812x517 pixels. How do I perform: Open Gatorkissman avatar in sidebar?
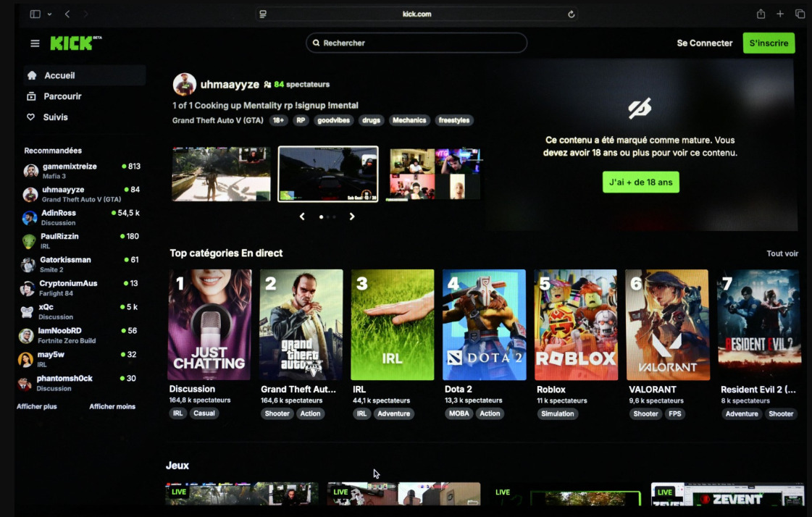tap(28, 264)
